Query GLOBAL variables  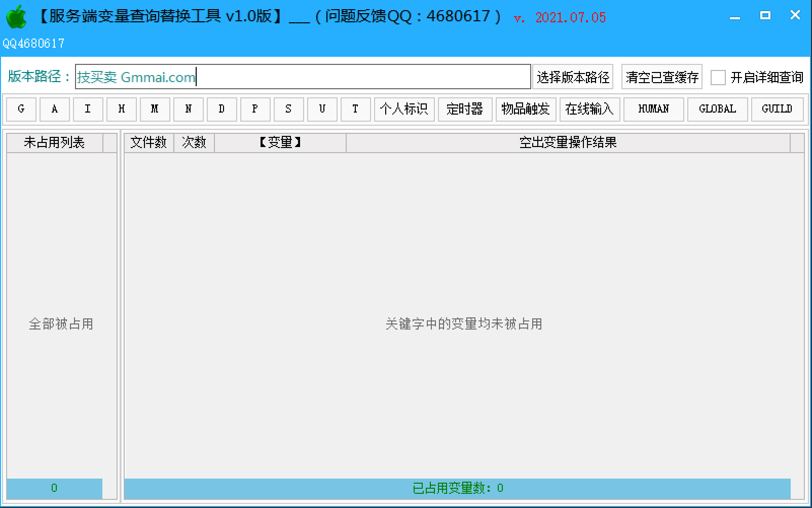tap(718, 109)
